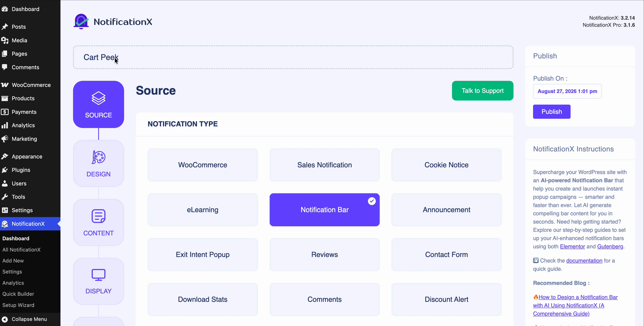Viewport: 644px width, 326px height.
Task: Click the NotificationX Pro: 3.1.6 version text
Action: point(609,25)
